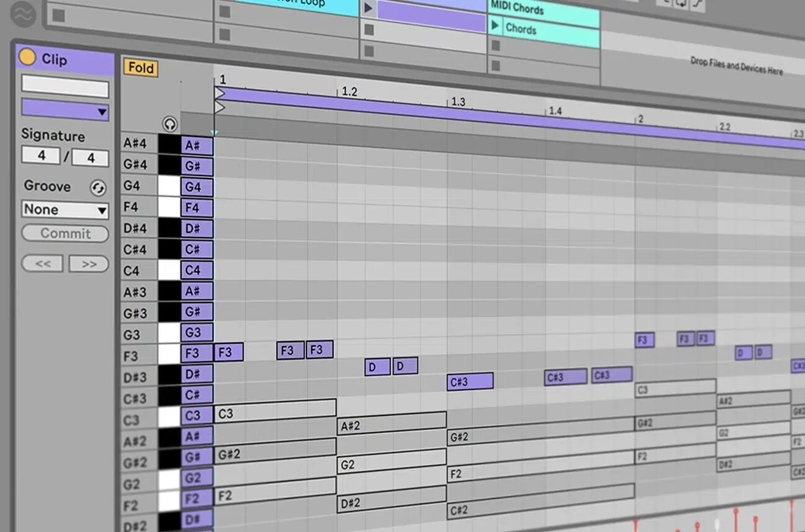Select the G4 purple piano key
This screenshot has height=532, width=805.
pyautogui.click(x=197, y=187)
